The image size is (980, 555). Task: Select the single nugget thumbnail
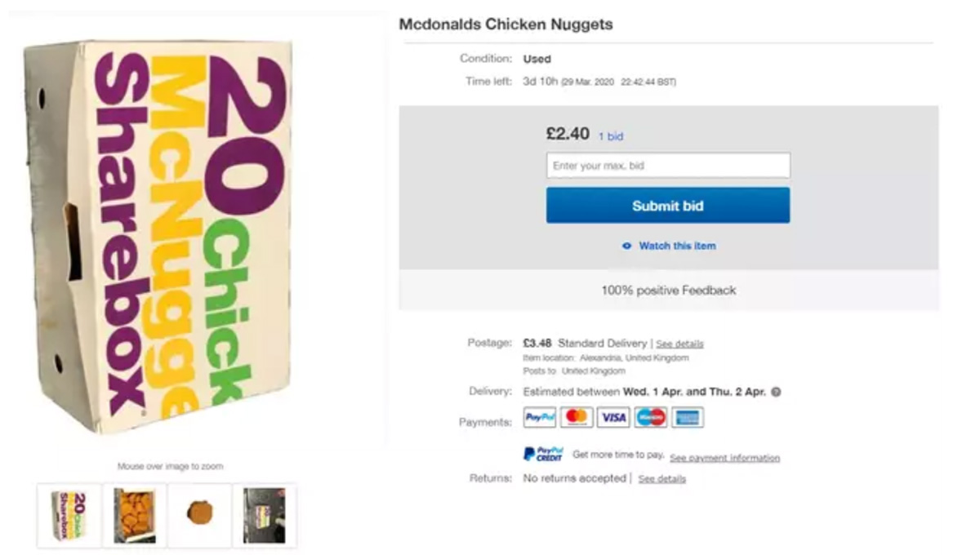(x=199, y=515)
